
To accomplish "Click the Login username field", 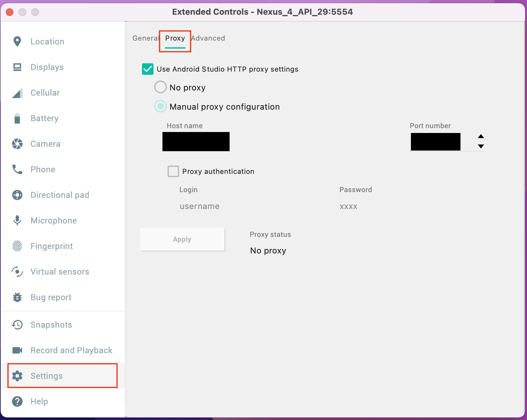I will pos(224,206).
